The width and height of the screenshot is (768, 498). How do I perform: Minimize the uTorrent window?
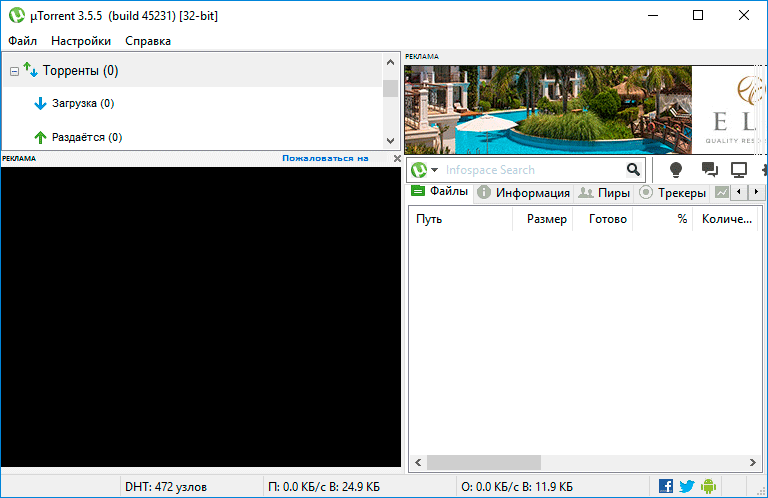(x=653, y=16)
